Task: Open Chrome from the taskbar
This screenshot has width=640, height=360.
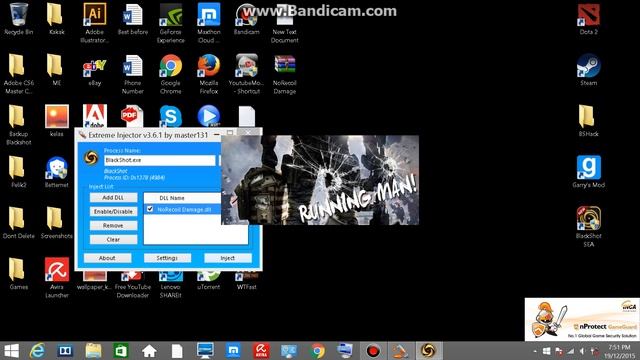Action: (318, 351)
